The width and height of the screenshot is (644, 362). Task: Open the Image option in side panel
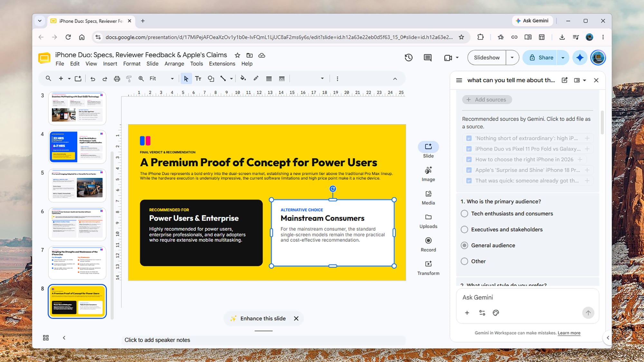(428, 174)
